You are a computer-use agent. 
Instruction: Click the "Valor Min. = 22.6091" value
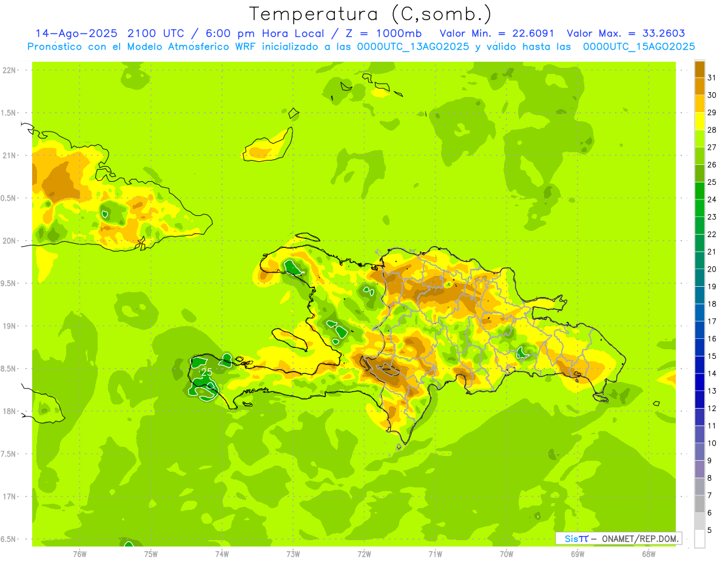(496, 33)
